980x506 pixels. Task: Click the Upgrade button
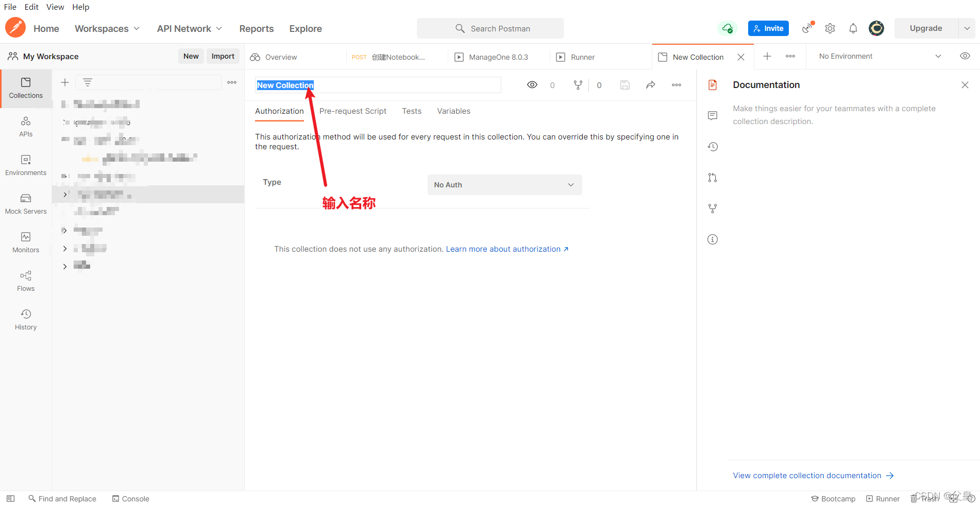(926, 28)
